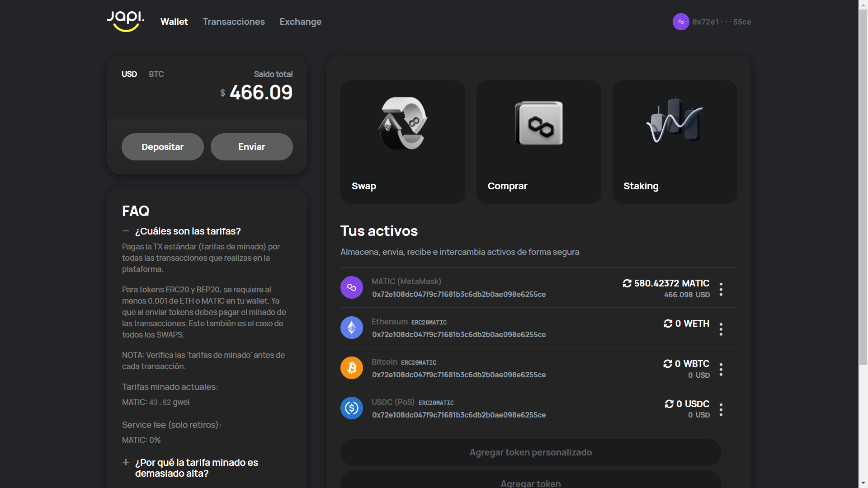Image resolution: width=868 pixels, height=488 pixels.
Task: Open the three-dot menu for MATIC asset
Action: pos(721,290)
